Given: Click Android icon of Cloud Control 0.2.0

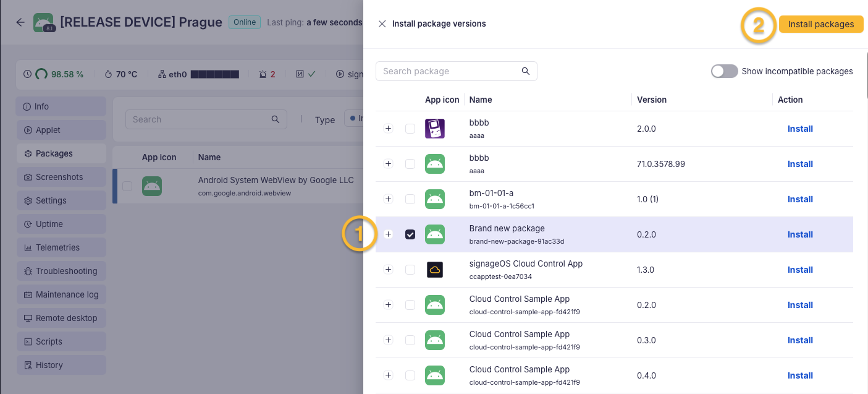Looking at the screenshot, I should tap(435, 305).
